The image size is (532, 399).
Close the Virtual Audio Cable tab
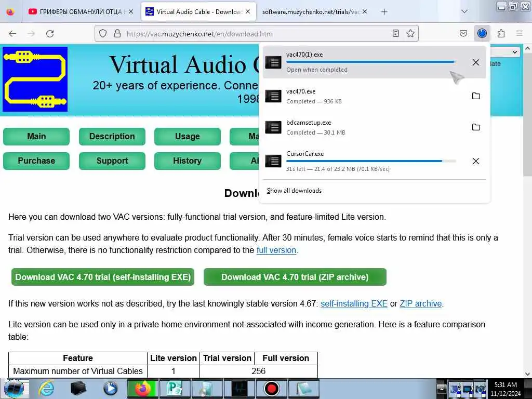point(248,11)
